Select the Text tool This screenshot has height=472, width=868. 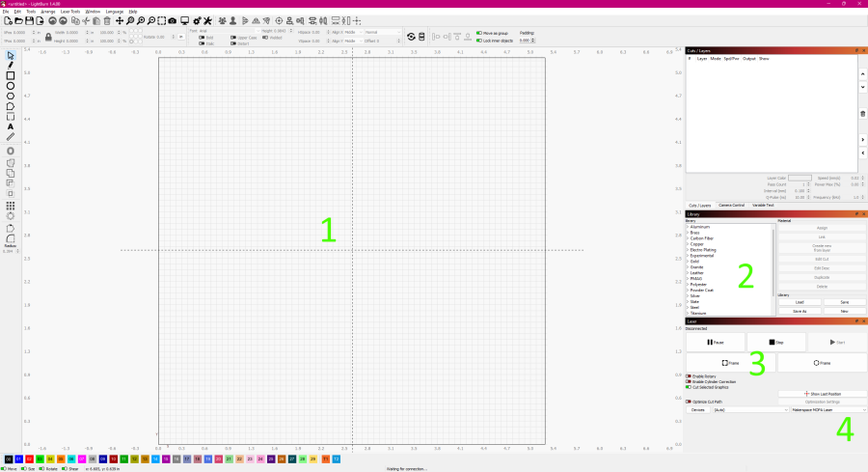pos(11,126)
